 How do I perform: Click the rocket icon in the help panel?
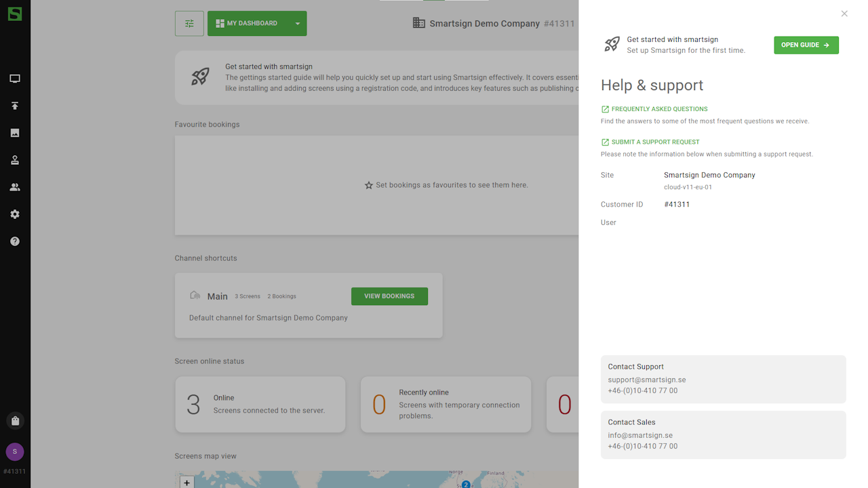pos(612,45)
